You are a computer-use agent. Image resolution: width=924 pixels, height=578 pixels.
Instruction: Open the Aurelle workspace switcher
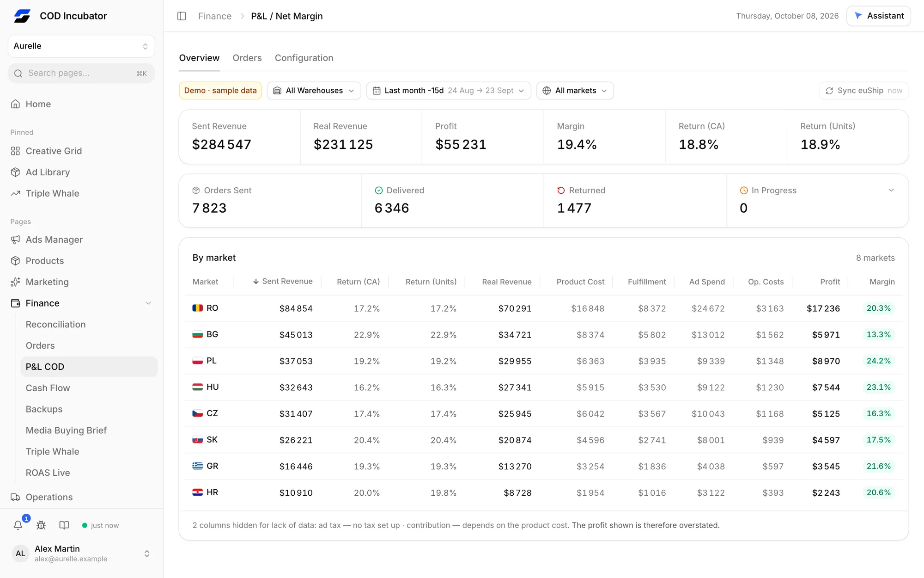[81, 46]
